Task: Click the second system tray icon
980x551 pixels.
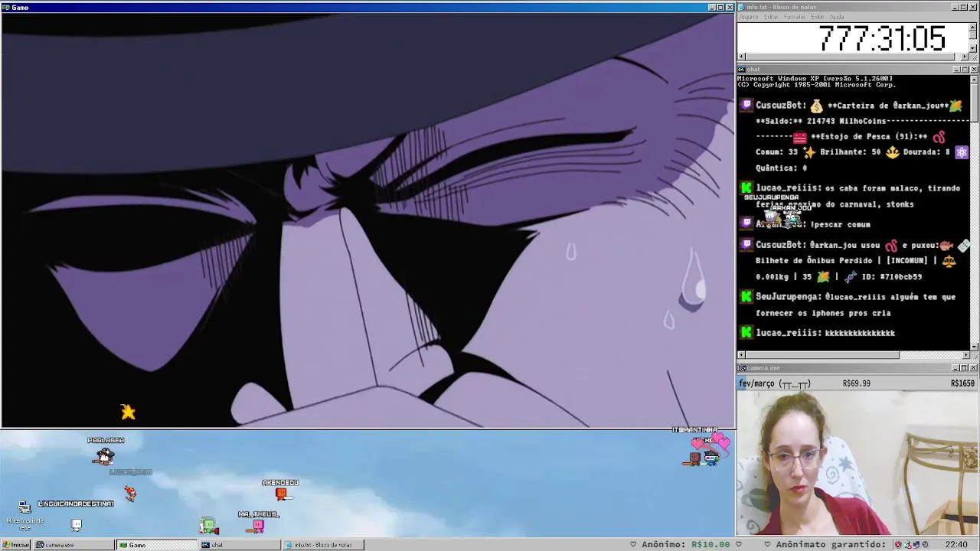Action: 908,545
